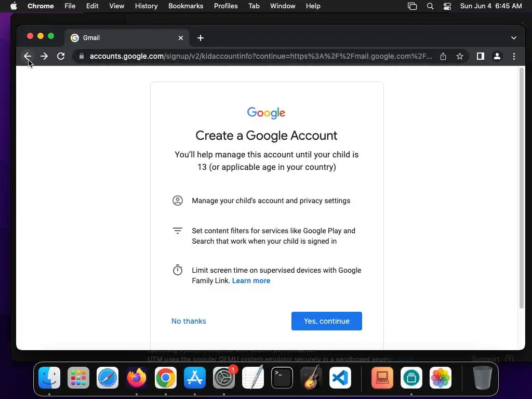This screenshot has width=532, height=399.
Task: Open GarageBand from the Dock
Action: pyautogui.click(x=311, y=378)
